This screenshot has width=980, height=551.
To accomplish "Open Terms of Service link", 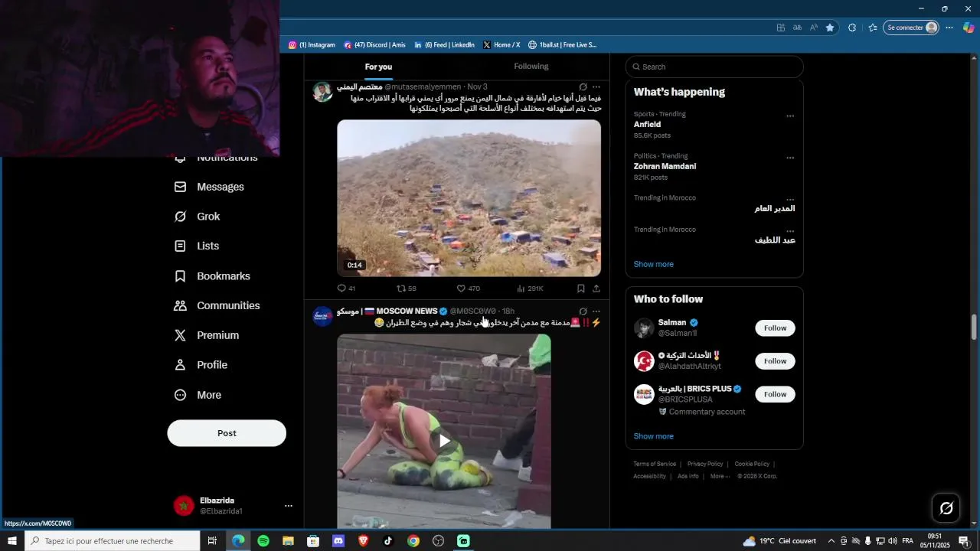I will pyautogui.click(x=655, y=464).
